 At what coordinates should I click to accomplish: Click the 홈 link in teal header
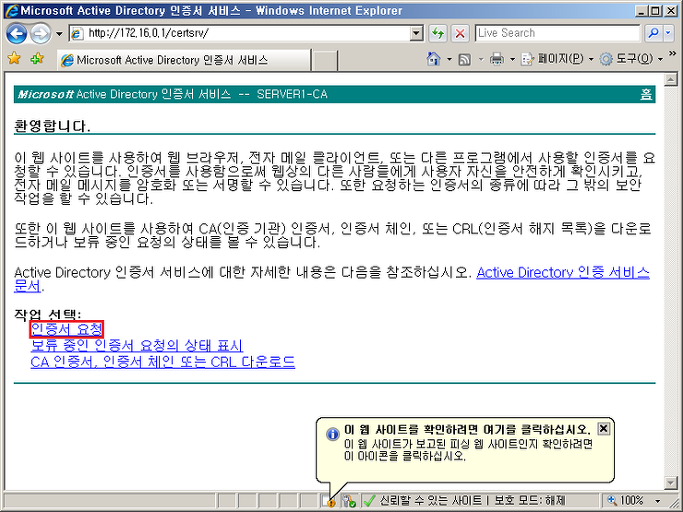click(646, 94)
